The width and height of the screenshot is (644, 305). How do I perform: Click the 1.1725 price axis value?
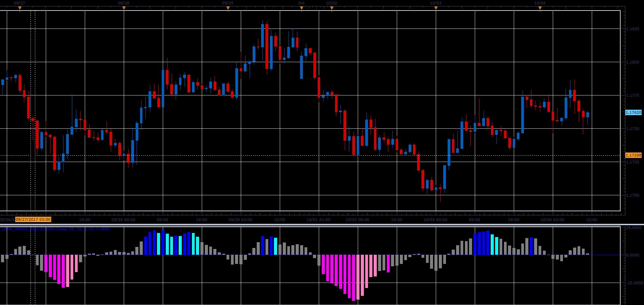(632, 162)
